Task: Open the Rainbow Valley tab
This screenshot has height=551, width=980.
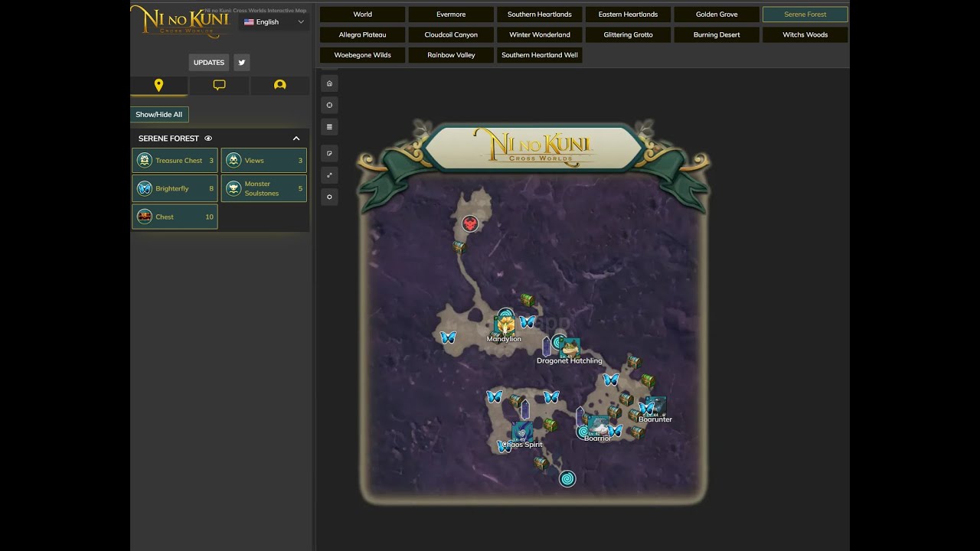Action: (x=451, y=55)
